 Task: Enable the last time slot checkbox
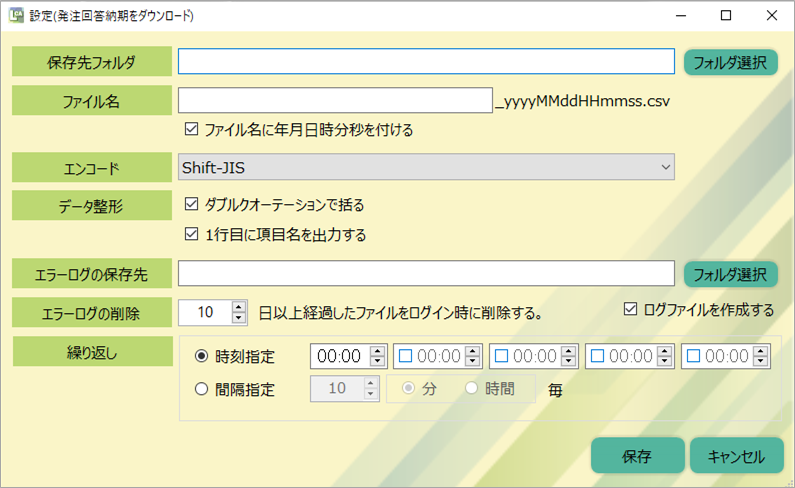pyautogui.click(x=694, y=356)
